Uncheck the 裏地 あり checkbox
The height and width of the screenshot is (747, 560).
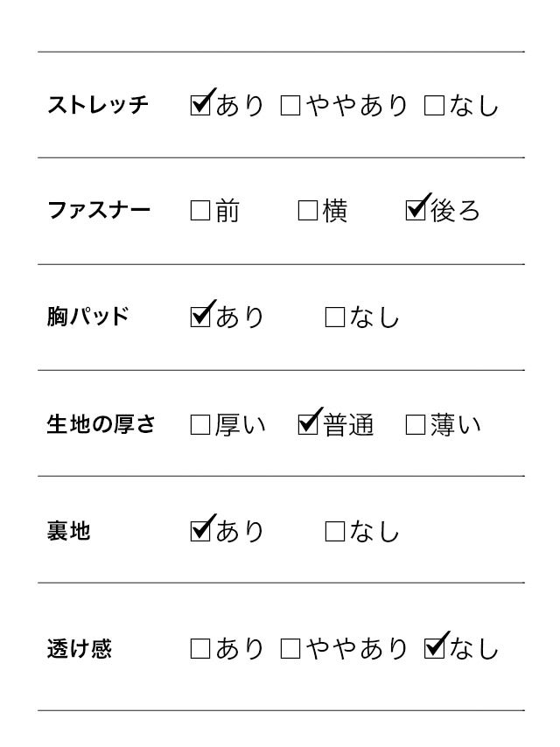200,531
